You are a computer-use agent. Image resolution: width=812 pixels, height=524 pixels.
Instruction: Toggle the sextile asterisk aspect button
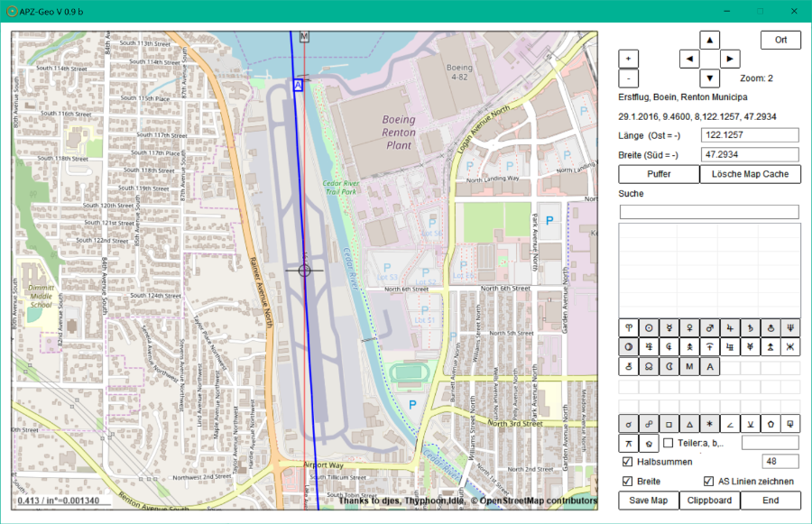pyautogui.click(x=709, y=424)
